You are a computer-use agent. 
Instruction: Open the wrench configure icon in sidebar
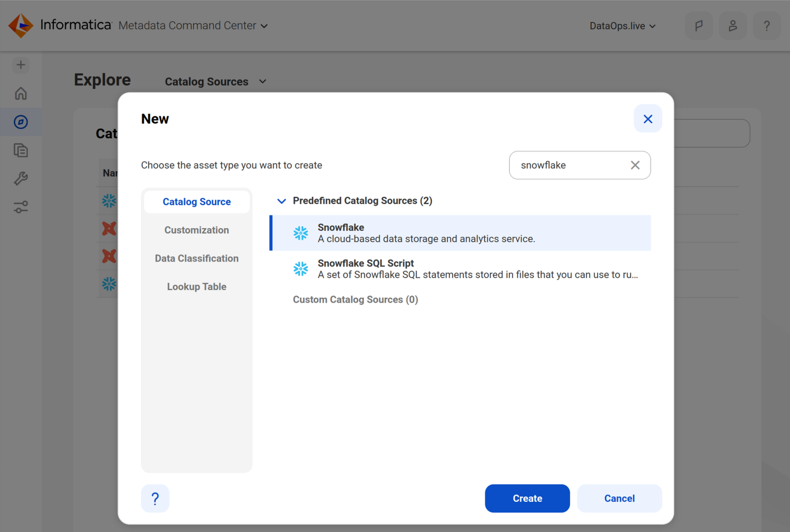coord(21,179)
